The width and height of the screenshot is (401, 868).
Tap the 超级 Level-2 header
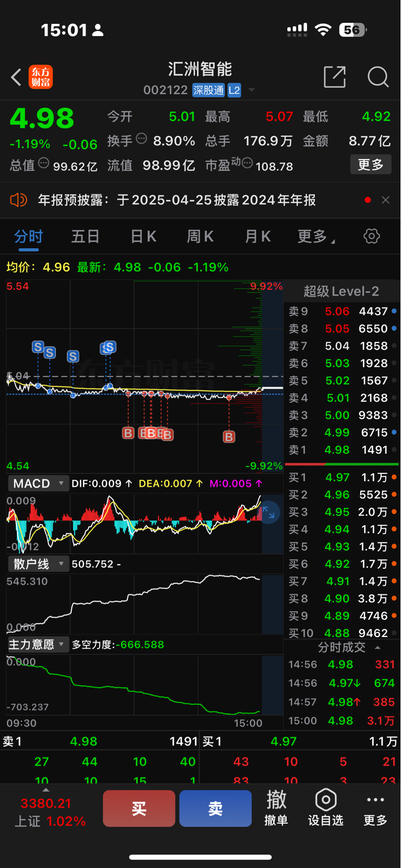[342, 291]
